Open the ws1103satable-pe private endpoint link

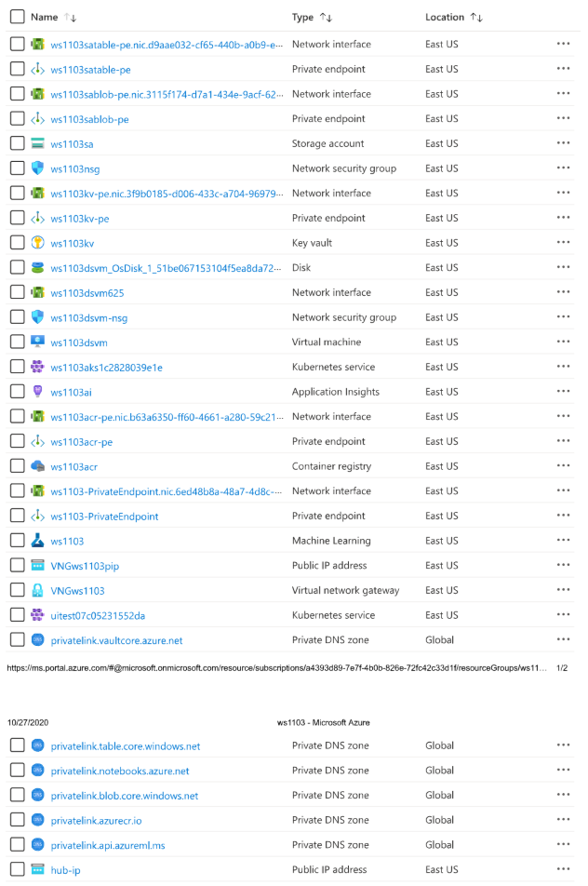90,70
